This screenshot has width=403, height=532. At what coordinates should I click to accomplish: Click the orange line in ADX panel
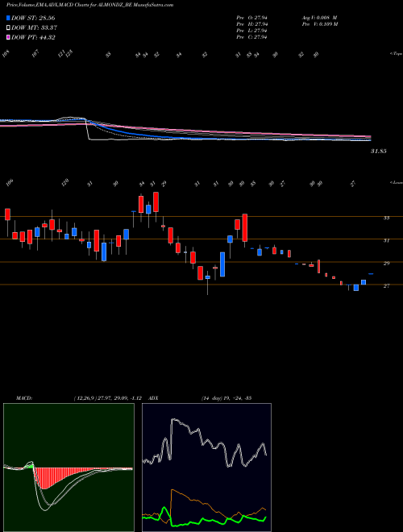(x=204, y=501)
